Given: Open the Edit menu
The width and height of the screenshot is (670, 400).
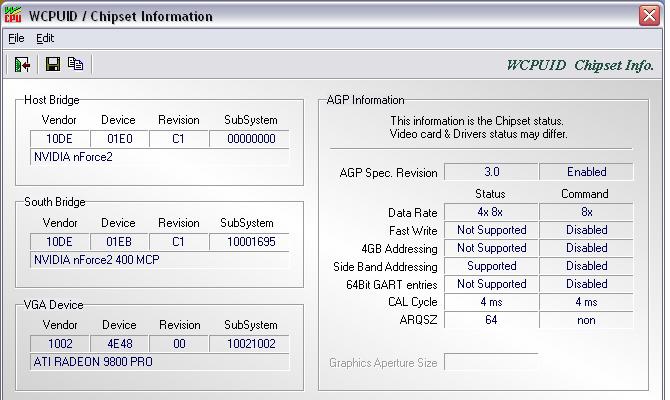Looking at the screenshot, I should click(x=45, y=38).
